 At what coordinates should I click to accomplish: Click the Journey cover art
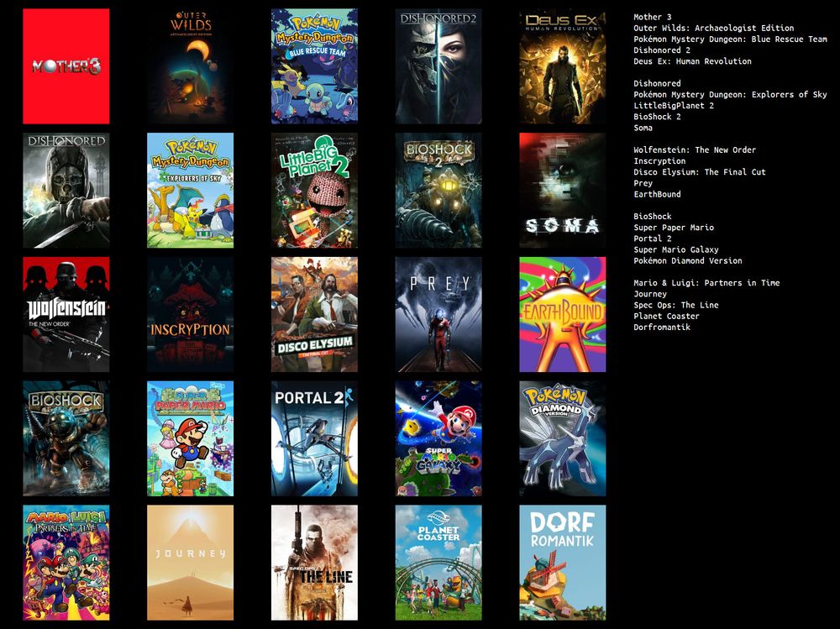tap(190, 563)
